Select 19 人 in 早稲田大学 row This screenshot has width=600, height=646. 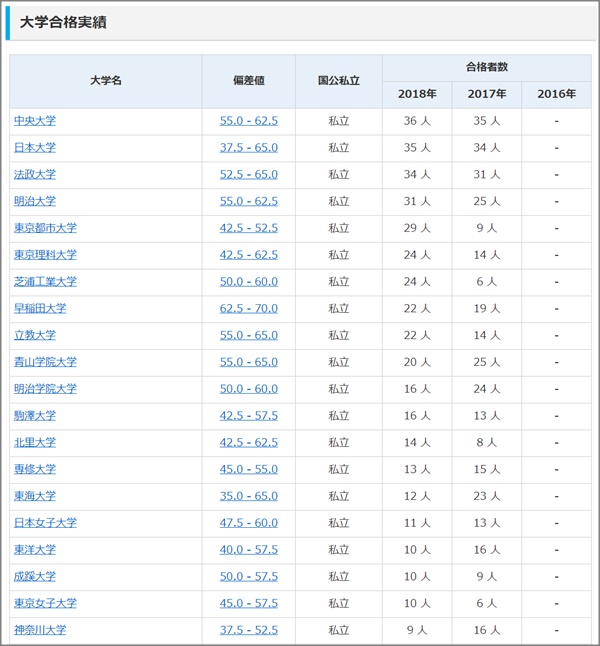(x=487, y=308)
